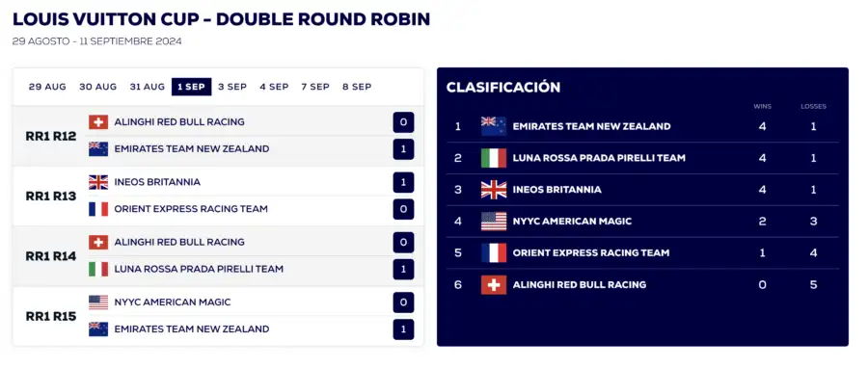Select the active 1 SEP tab
The height and width of the screenshot is (368, 868).
(x=192, y=87)
